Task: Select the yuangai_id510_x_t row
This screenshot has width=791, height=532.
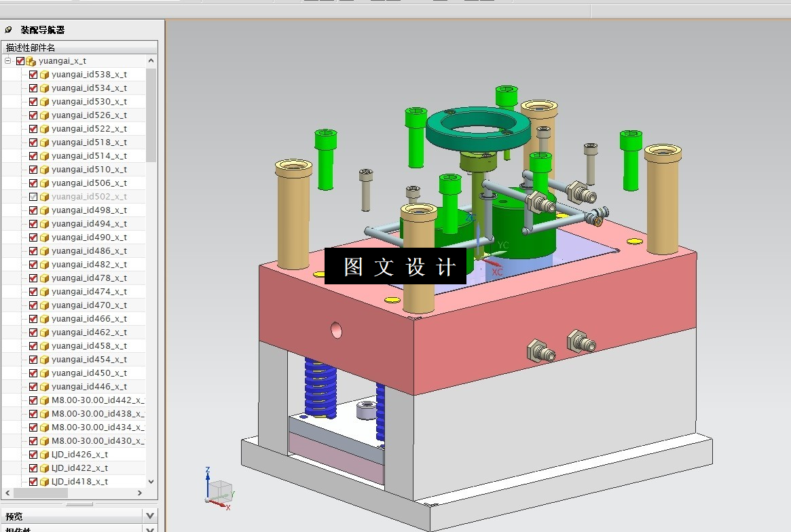Action: pyautogui.click(x=73, y=170)
